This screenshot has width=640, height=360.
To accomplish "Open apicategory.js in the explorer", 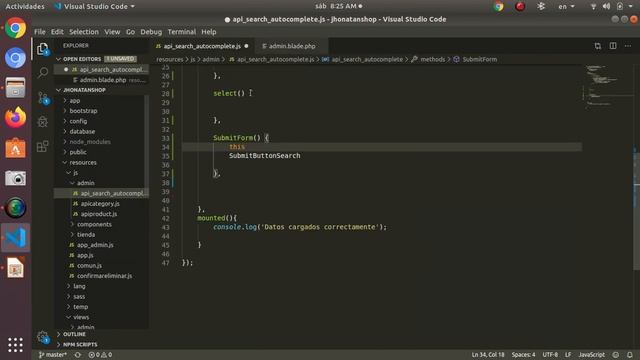I will 100,204.
